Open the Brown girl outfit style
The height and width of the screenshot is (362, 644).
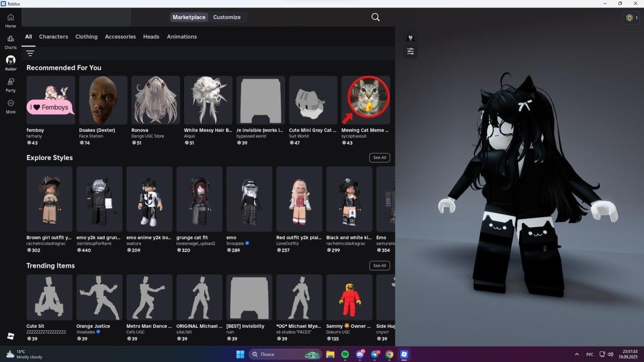[49, 199]
